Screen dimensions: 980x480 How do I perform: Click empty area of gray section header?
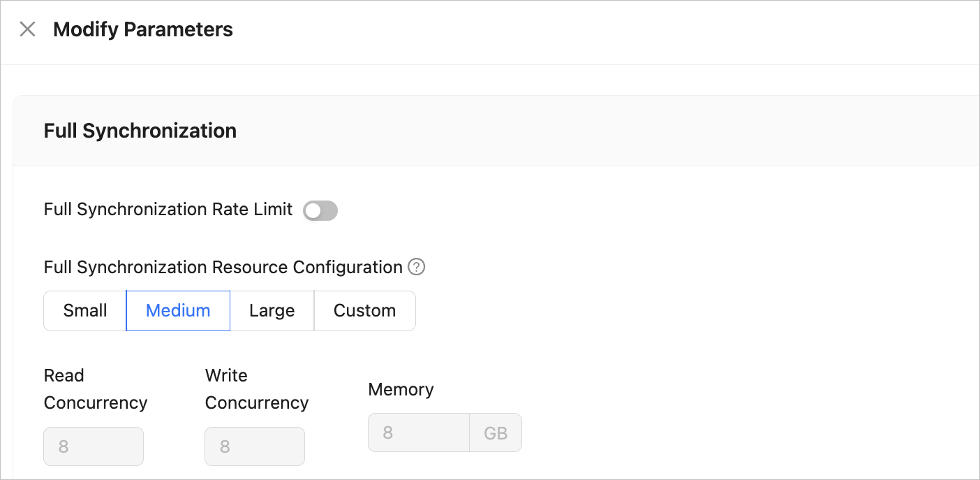point(593,131)
